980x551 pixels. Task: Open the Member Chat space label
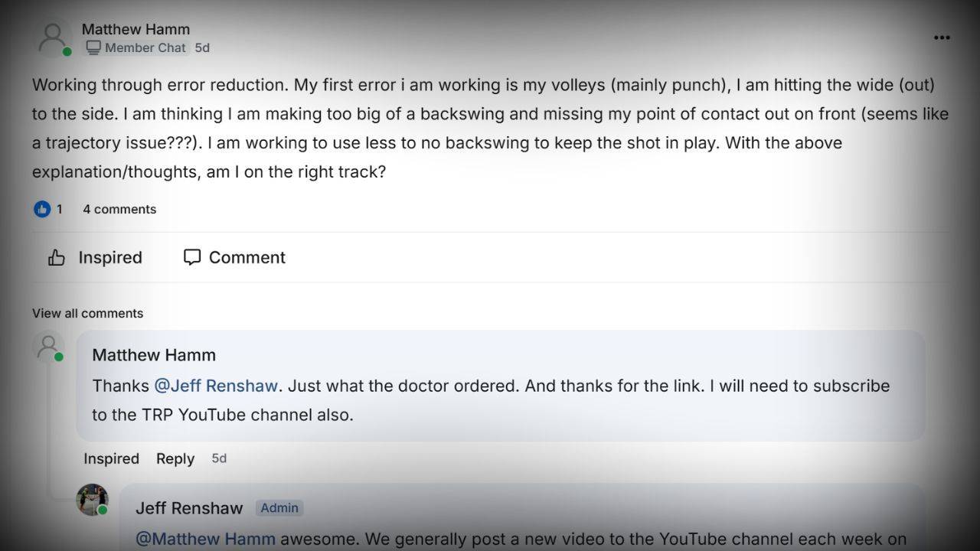point(136,47)
